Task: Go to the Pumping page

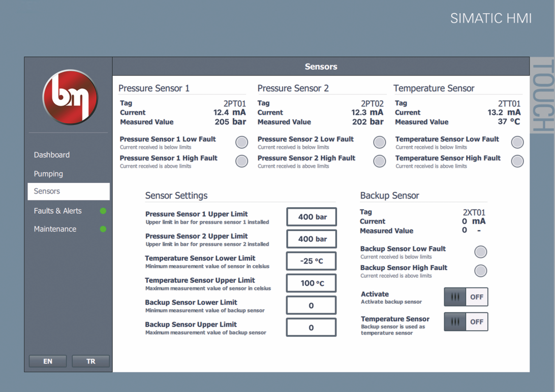Action: (48, 174)
